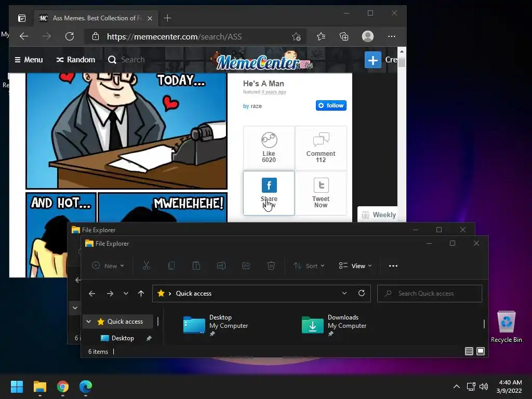The image size is (532, 399).
Task: Click the Like 6020 button
Action: pyautogui.click(x=269, y=148)
